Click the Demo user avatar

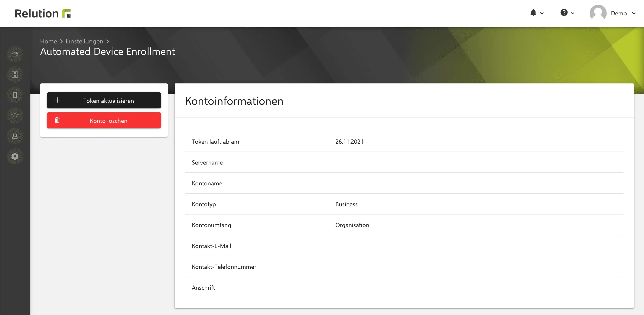[598, 13]
